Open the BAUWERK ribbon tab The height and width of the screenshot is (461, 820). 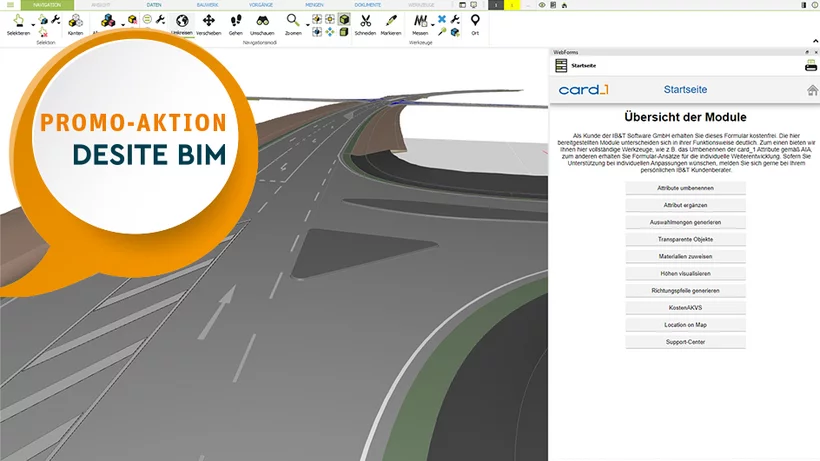click(207, 5)
